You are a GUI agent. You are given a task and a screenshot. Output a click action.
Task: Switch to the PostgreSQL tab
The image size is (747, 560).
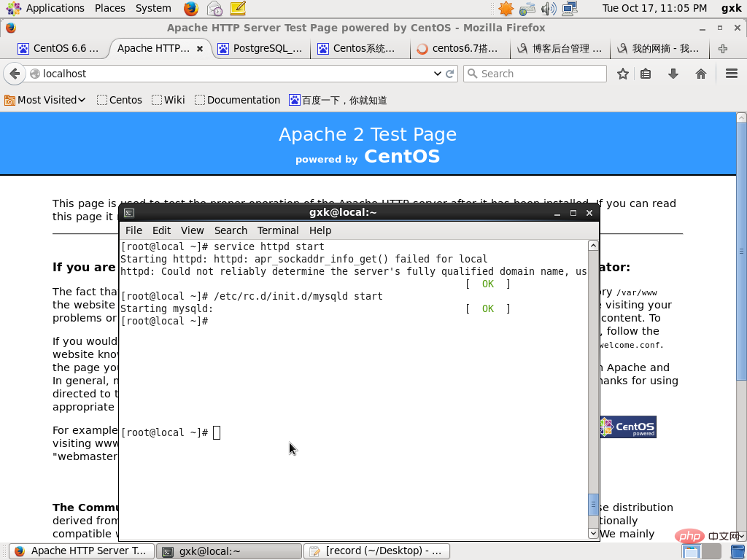click(x=260, y=49)
